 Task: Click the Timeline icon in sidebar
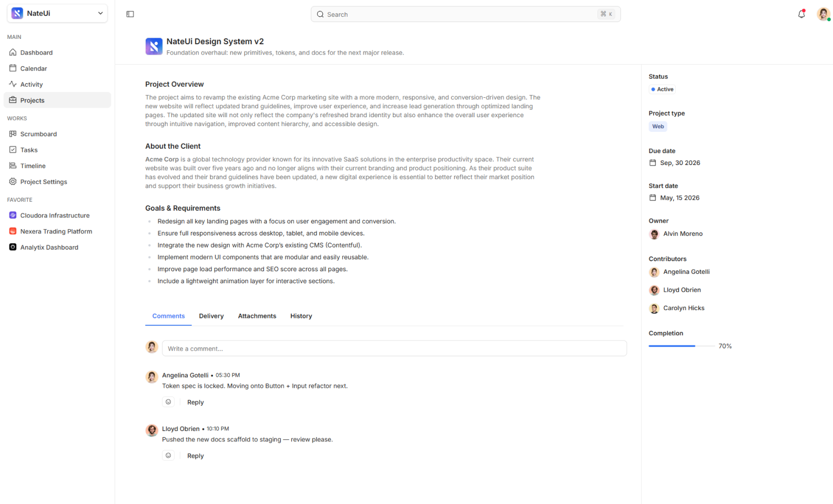coord(13,166)
